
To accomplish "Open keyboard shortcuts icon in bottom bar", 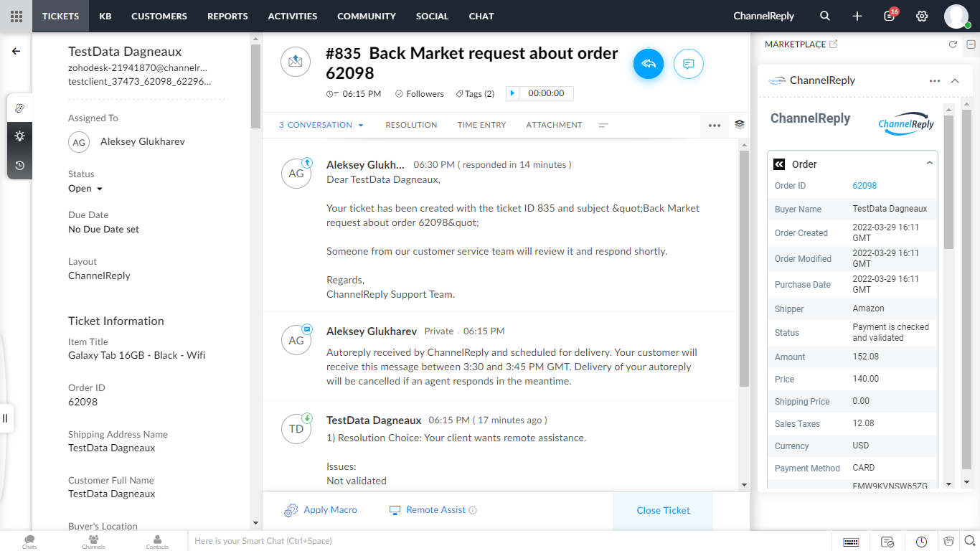I will coord(852,542).
